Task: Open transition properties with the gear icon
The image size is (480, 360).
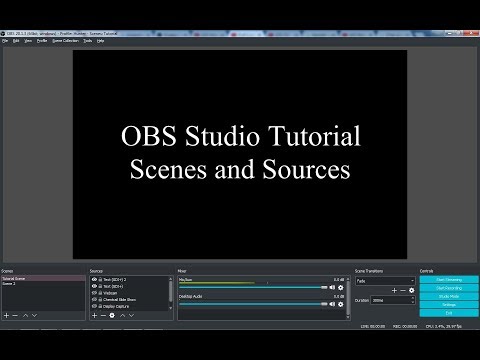Action: [412, 291]
